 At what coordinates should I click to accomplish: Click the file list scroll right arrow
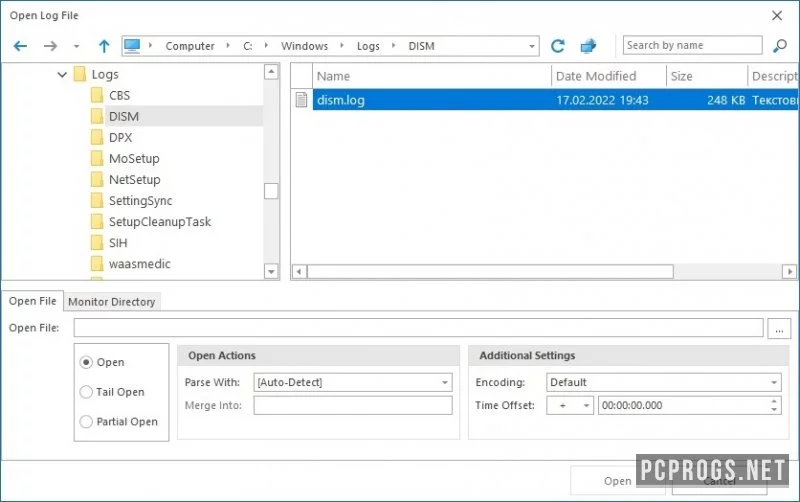click(x=789, y=271)
